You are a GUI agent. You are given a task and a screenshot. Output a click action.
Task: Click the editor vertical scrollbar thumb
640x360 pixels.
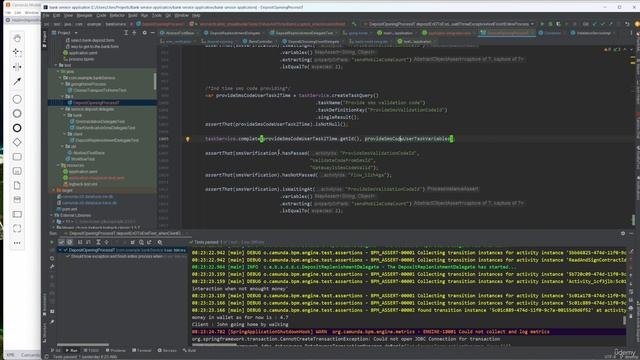pos(633,220)
